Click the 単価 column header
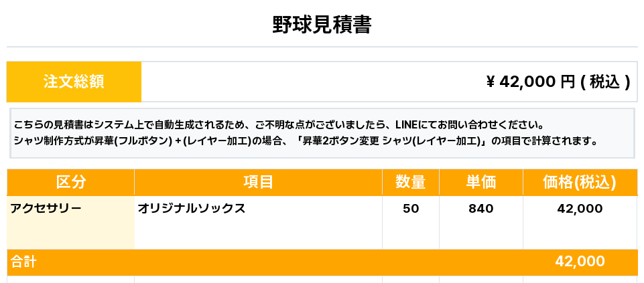This screenshot has height=283, width=644. tap(480, 182)
